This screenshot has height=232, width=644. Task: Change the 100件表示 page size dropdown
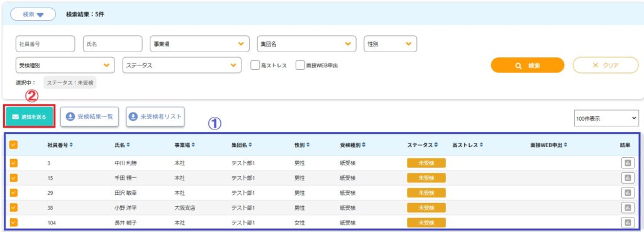pos(607,118)
